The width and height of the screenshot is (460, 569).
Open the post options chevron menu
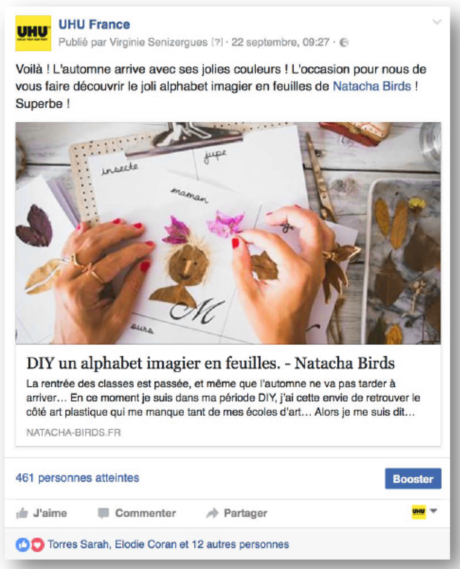(x=437, y=22)
